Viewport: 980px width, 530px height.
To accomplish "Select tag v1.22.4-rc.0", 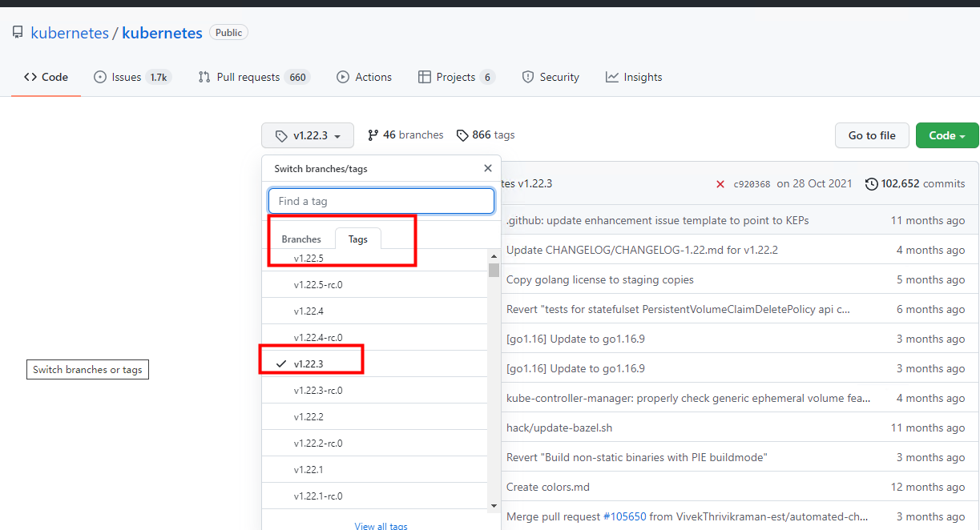I will point(374,337).
